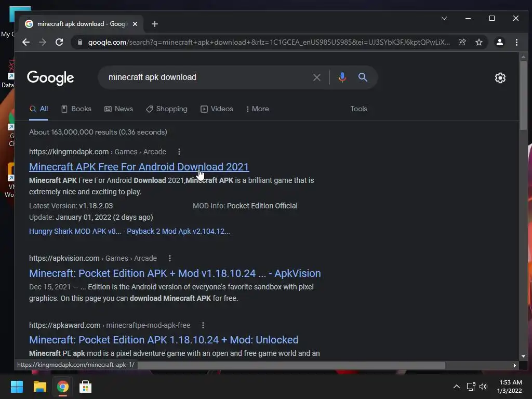
Task: Open the volume tray control
Action: [483, 387]
